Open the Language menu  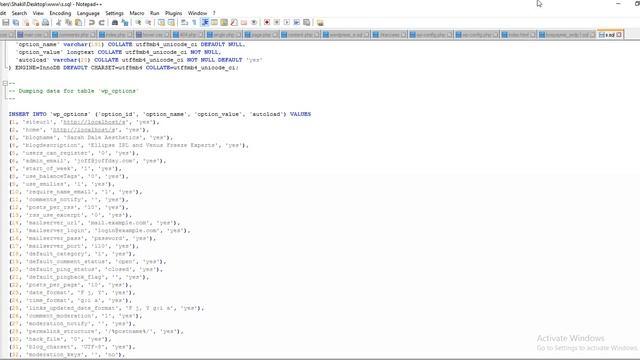(88, 13)
